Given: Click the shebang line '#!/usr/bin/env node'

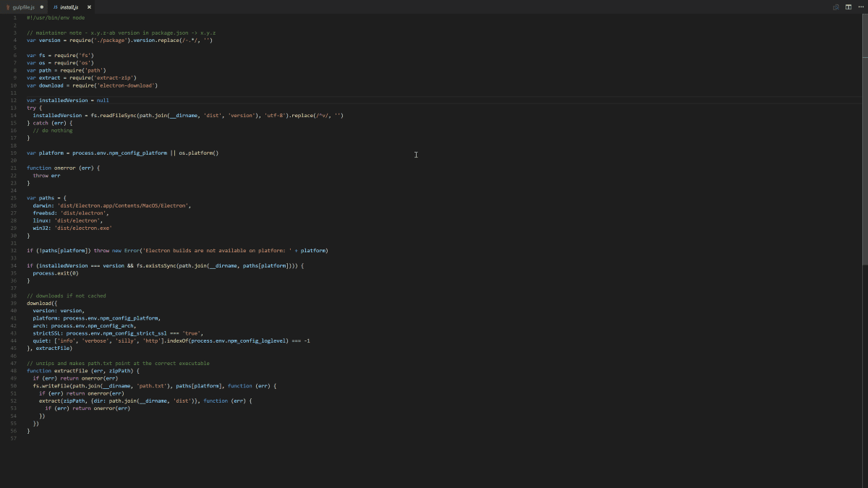Looking at the screenshot, I should pos(56,17).
